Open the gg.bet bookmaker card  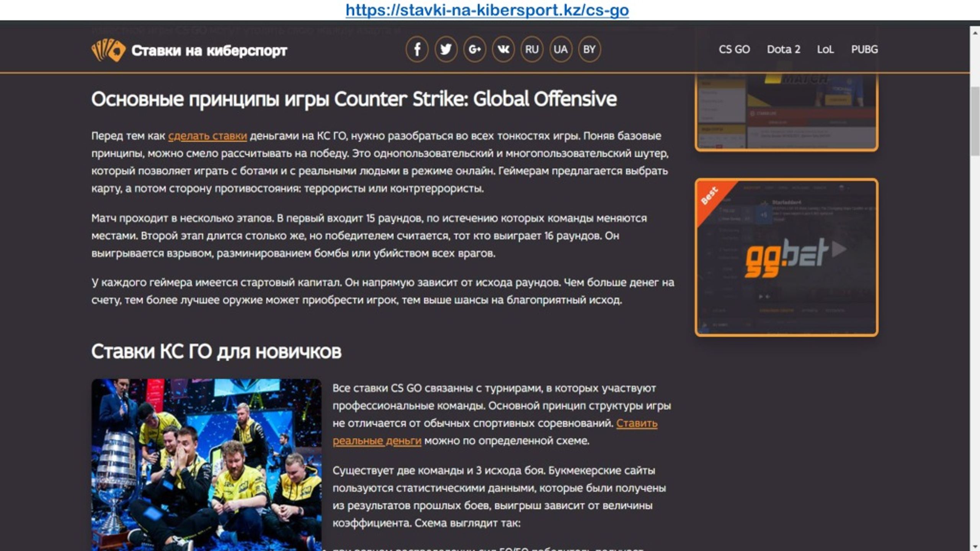pyautogui.click(x=787, y=258)
